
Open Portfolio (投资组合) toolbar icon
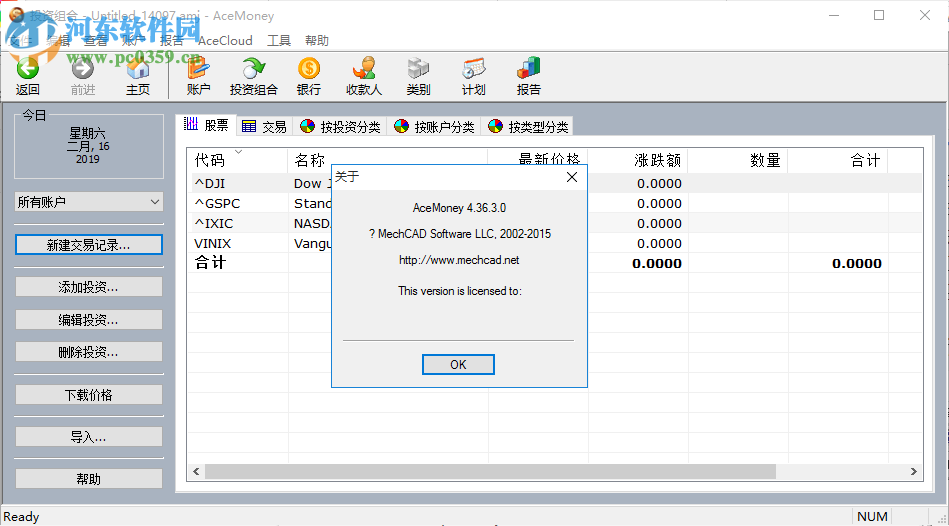tap(254, 68)
